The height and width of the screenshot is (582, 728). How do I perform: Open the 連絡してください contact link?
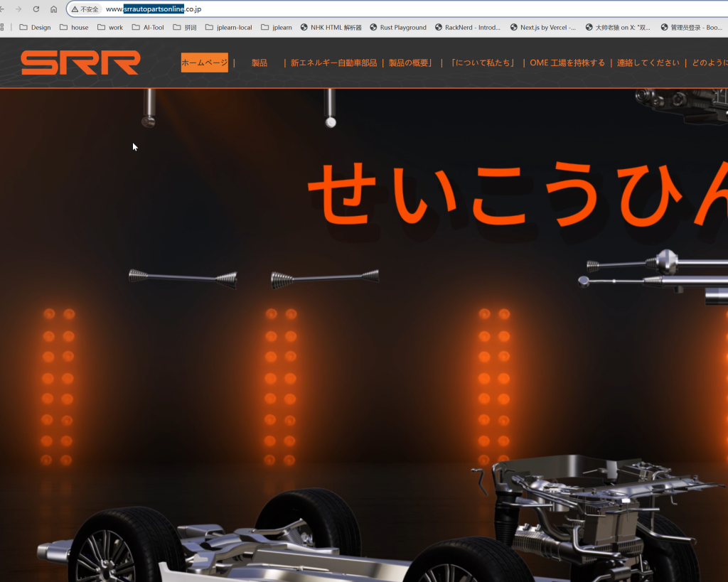click(648, 63)
